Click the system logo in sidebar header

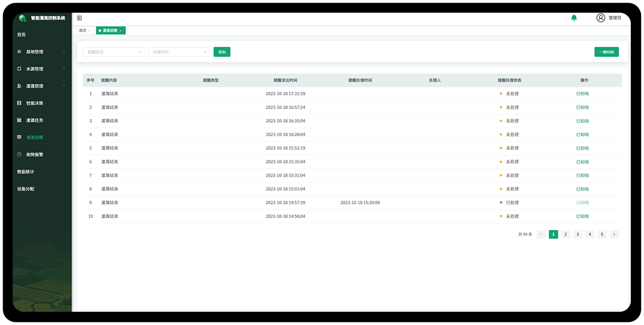click(23, 18)
